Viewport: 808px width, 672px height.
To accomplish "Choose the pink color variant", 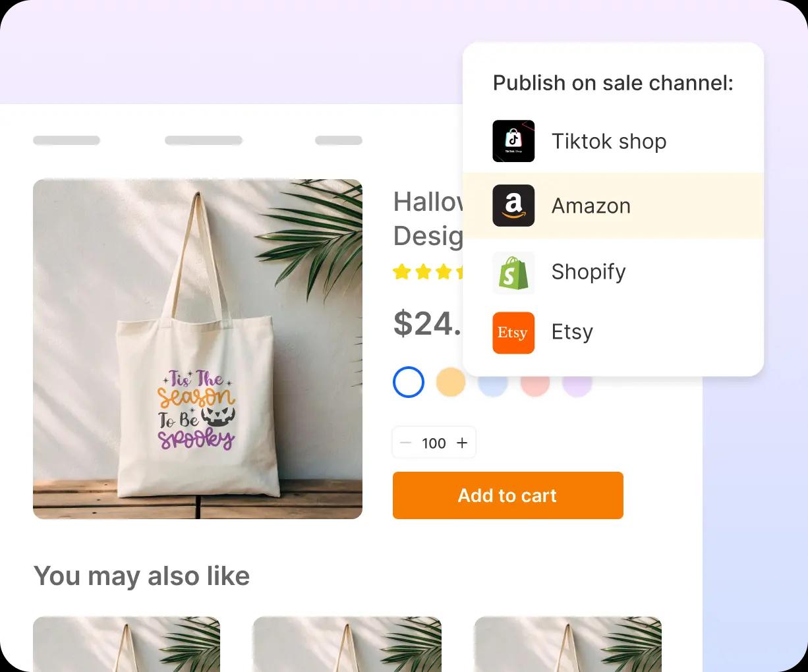I will tap(535, 382).
